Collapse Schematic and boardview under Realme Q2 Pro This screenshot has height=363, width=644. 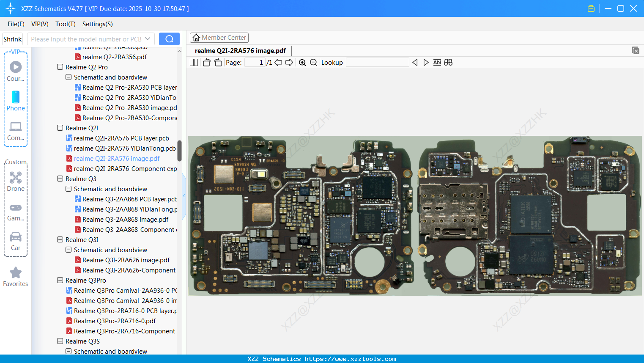(69, 77)
